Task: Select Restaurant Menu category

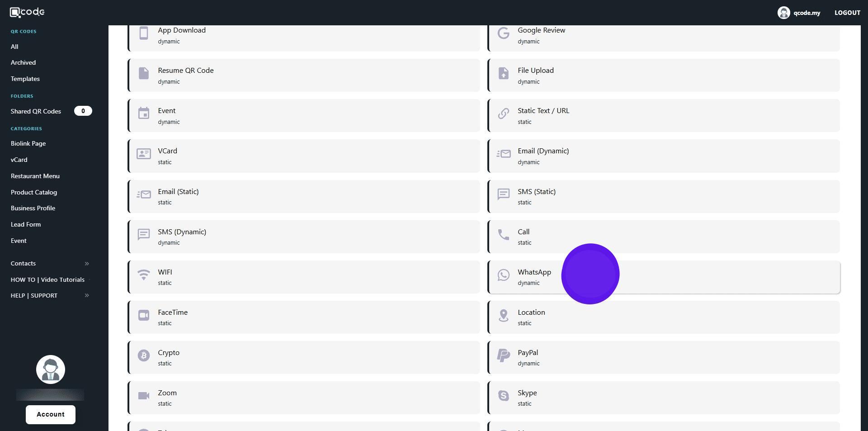Action: [x=35, y=176]
